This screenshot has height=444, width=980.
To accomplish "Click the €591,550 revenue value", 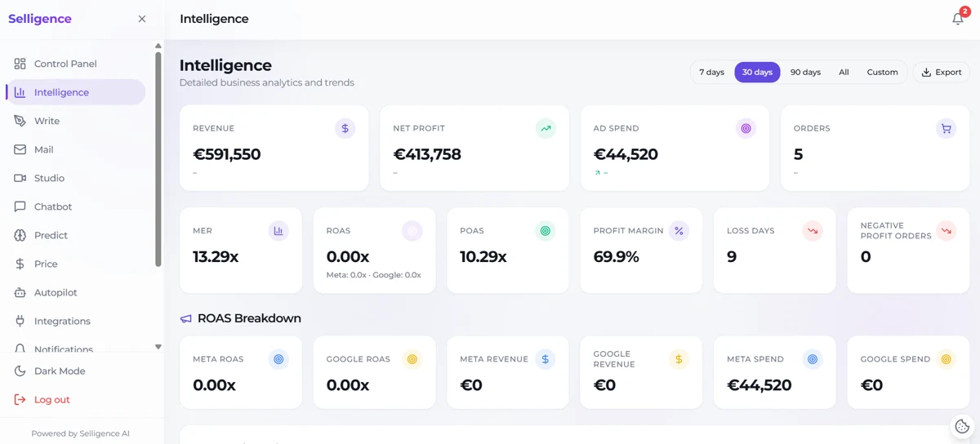I will [x=226, y=154].
